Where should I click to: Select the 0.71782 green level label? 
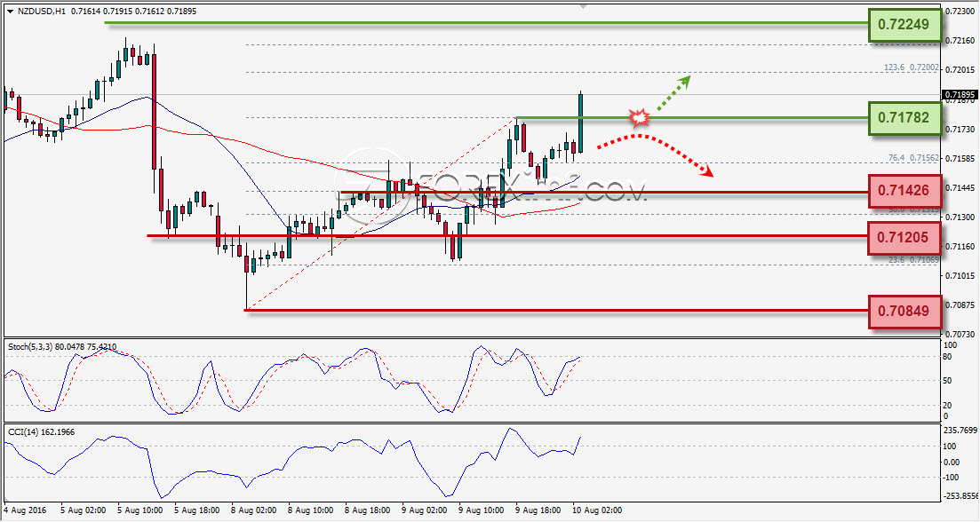pos(904,117)
